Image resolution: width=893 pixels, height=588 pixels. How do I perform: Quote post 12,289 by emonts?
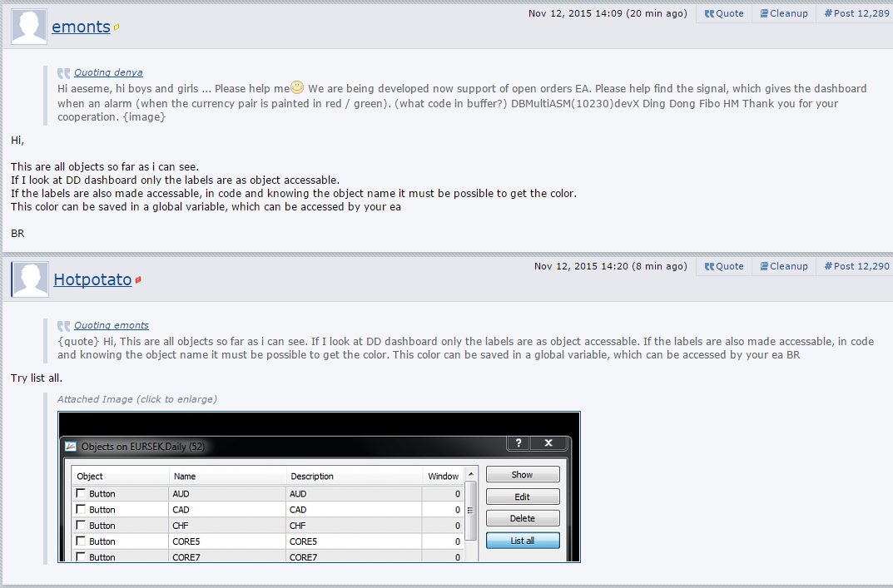(x=724, y=13)
